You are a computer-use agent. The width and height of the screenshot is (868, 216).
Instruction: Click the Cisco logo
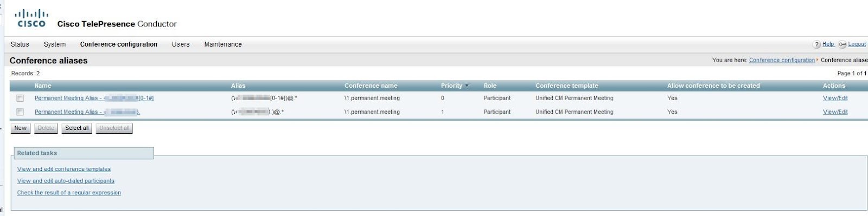[31, 18]
